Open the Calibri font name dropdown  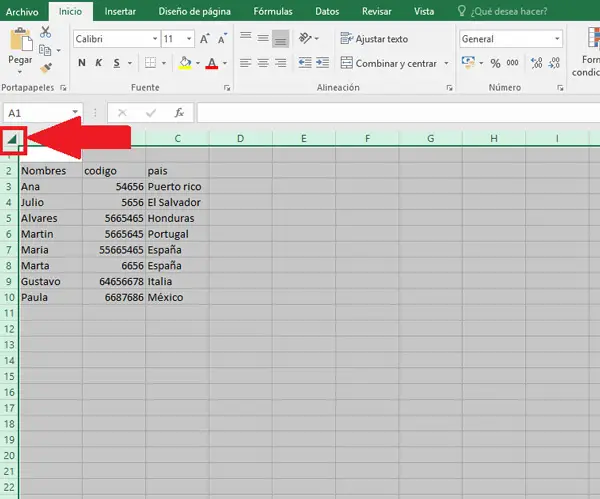(155, 39)
